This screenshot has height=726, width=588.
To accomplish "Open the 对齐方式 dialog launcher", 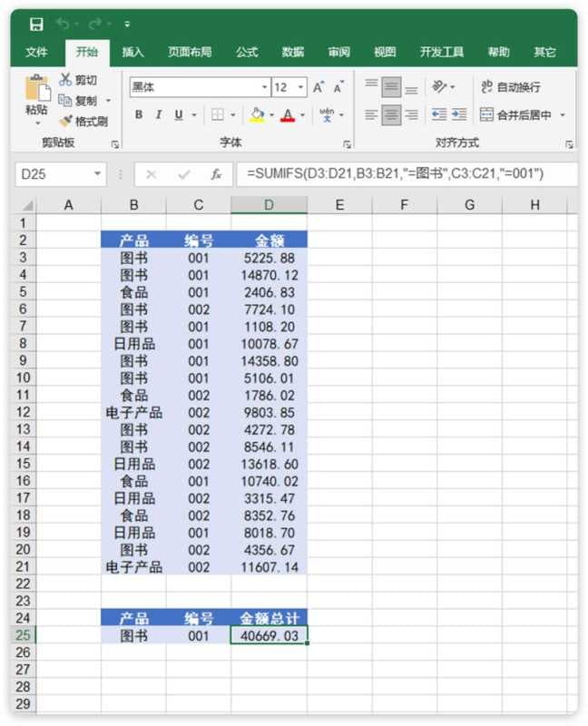I will [569, 145].
